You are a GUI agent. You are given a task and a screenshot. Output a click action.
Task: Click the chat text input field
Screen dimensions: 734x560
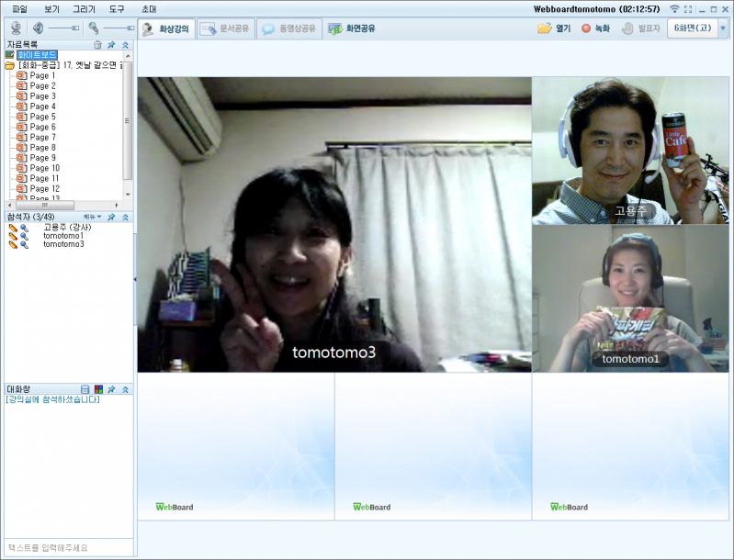tap(68, 548)
